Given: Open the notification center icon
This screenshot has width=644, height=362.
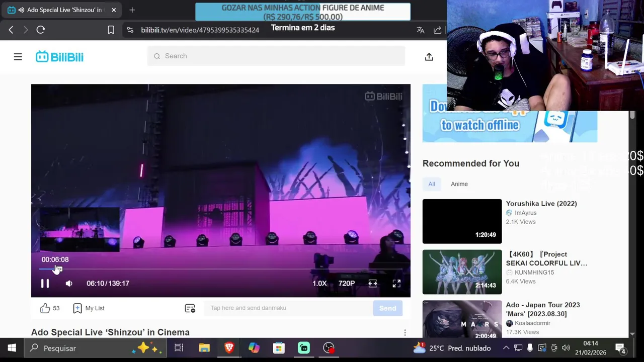Looking at the screenshot, I should coord(620,348).
